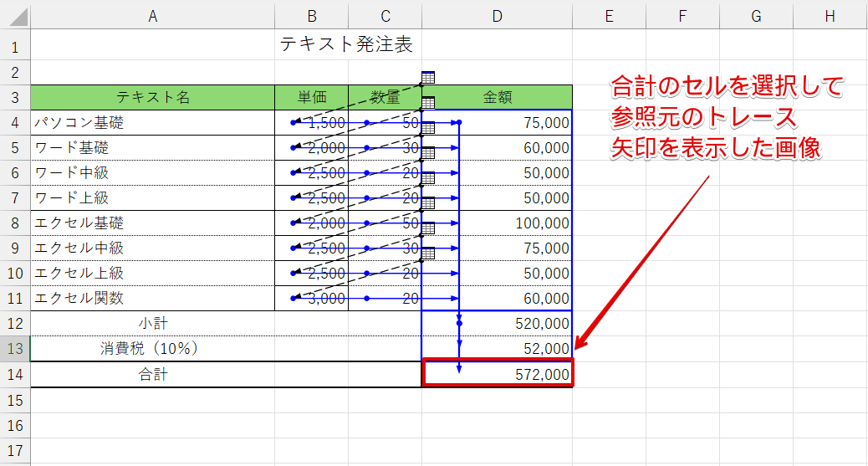Select the ワード基礎 cell
The width and height of the screenshot is (868, 466).
(x=153, y=148)
